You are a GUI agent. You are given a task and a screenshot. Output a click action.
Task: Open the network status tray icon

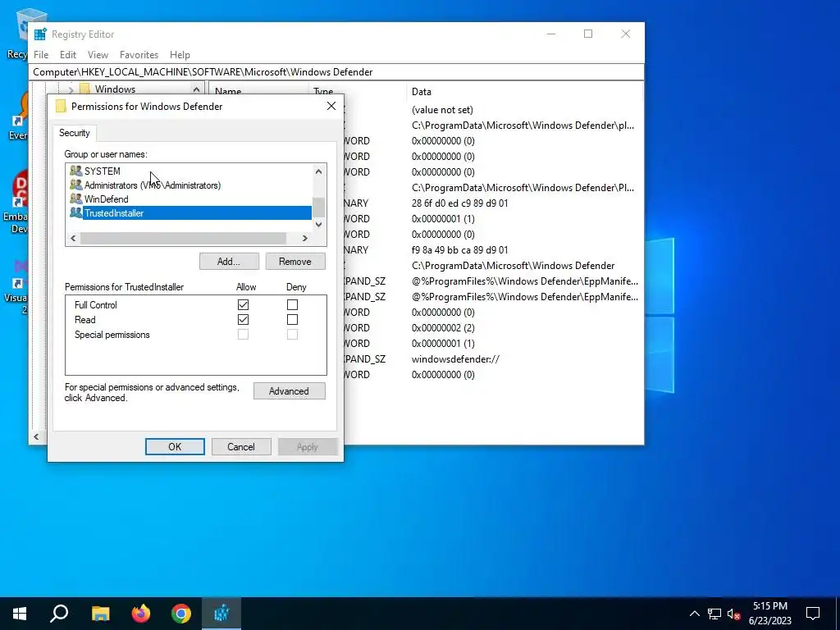click(714, 614)
